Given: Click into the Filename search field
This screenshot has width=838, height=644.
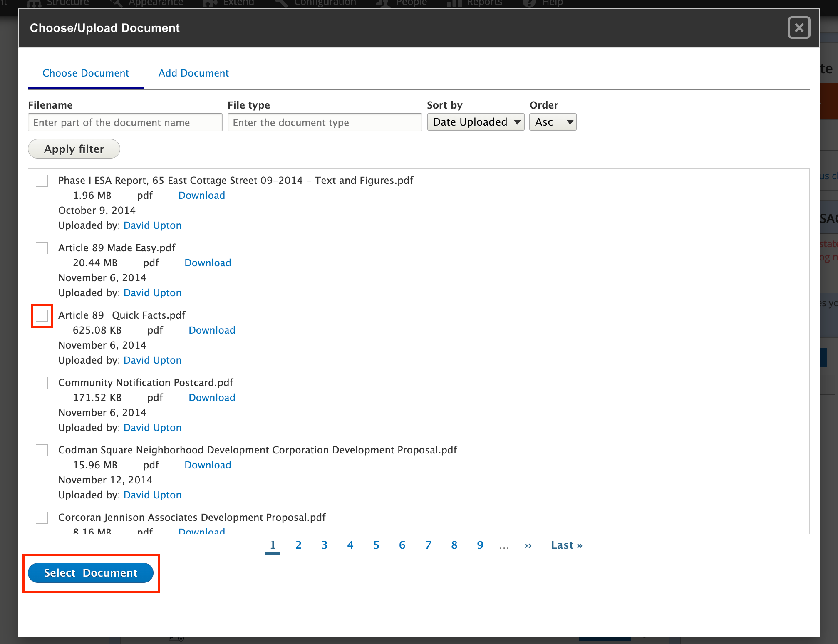Looking at the screenshot, I should point(125,123).
